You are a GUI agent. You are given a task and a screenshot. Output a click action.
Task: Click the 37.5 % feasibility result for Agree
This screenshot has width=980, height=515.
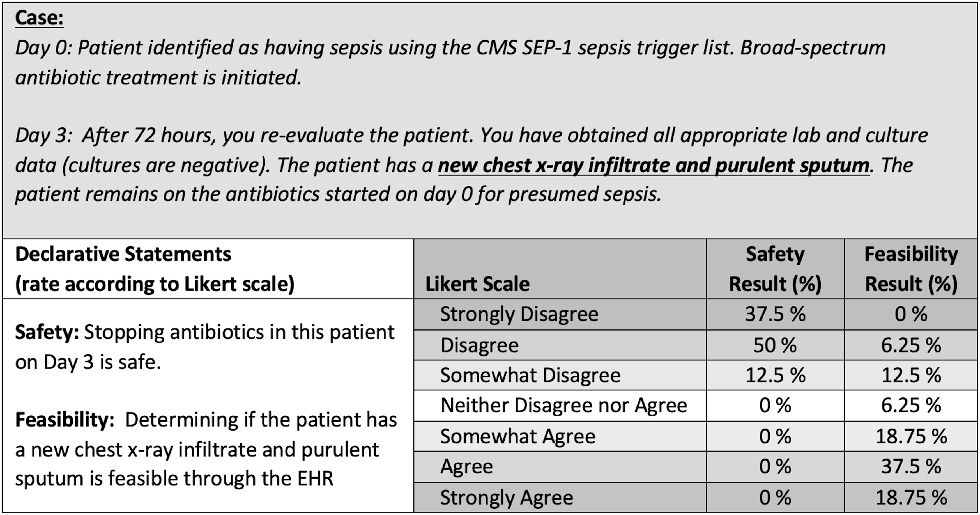(911, 467)
